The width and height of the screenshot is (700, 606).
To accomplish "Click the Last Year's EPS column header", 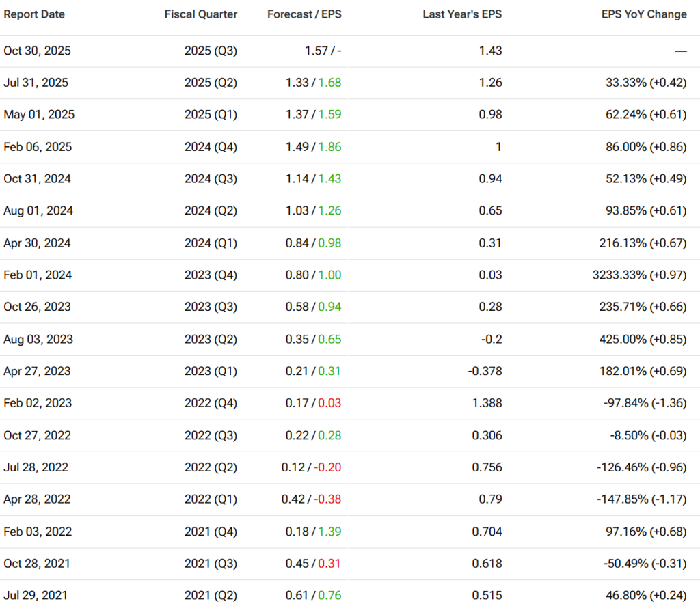I will 462,14.
